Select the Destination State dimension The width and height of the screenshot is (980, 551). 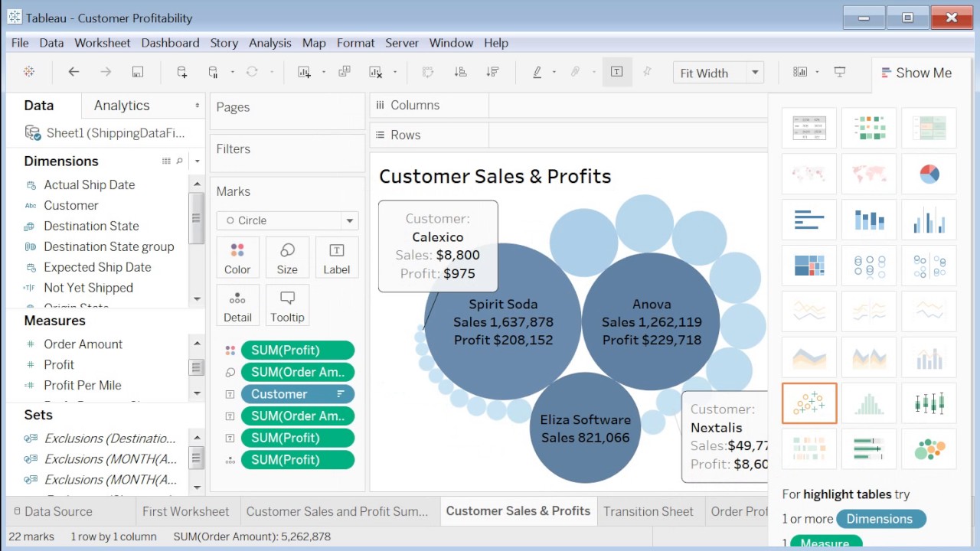(91, 226)
